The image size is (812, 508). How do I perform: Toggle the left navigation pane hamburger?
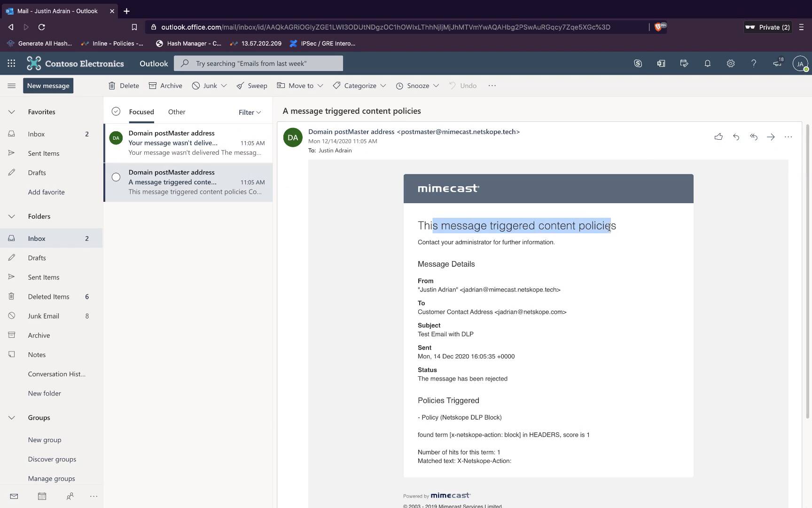12,86
